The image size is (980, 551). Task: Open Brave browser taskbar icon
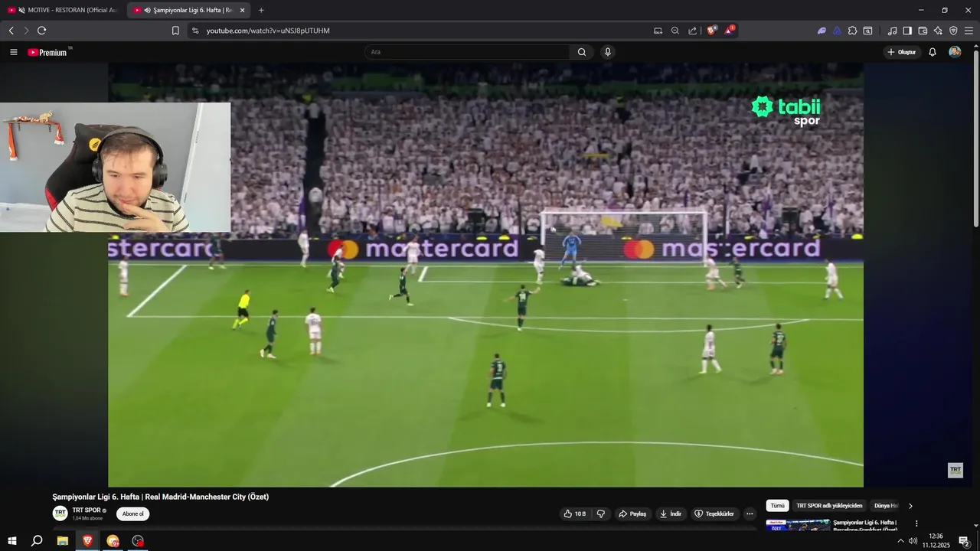(87, 541)
